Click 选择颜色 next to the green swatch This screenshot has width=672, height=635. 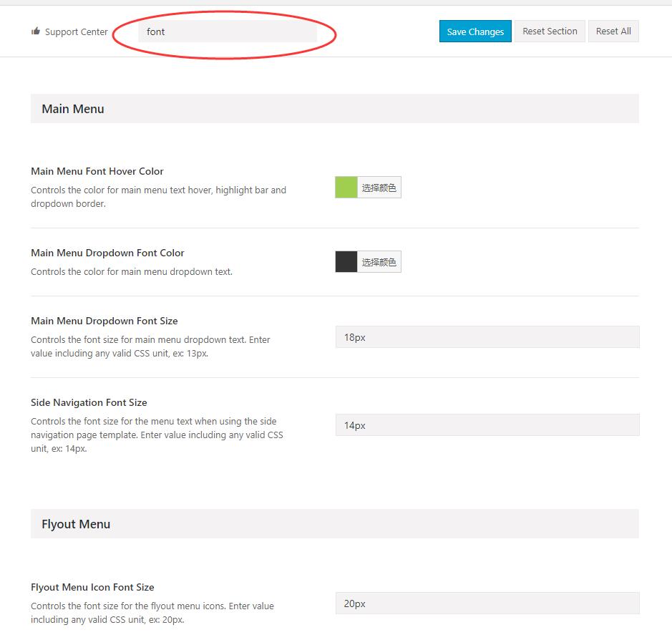[x=379, y=188]
